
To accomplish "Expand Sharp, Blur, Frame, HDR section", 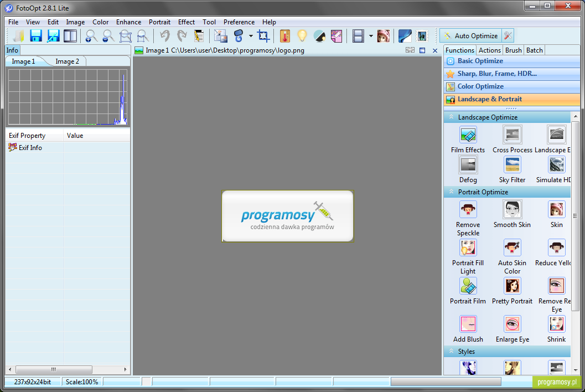I will point(512,74).
